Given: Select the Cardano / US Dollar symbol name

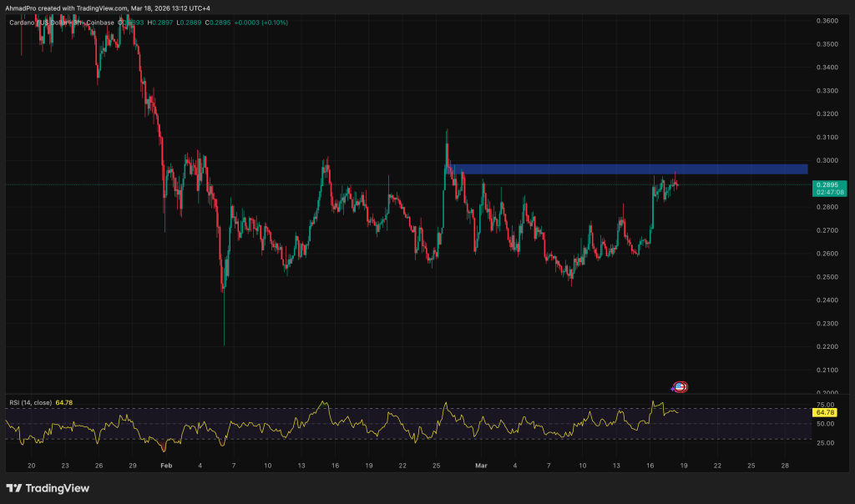Looking at the screenshot, I should click(x=40, y=23).
